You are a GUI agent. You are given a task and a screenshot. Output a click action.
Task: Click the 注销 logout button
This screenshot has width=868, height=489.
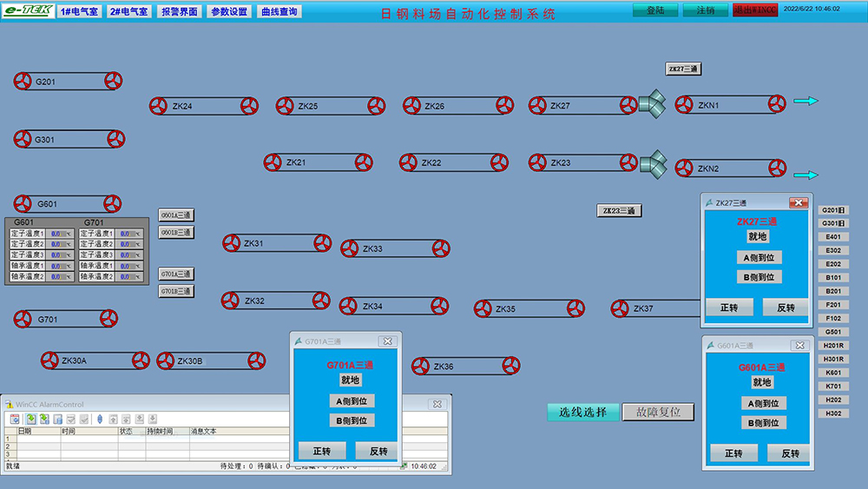[x=705, y=10]
